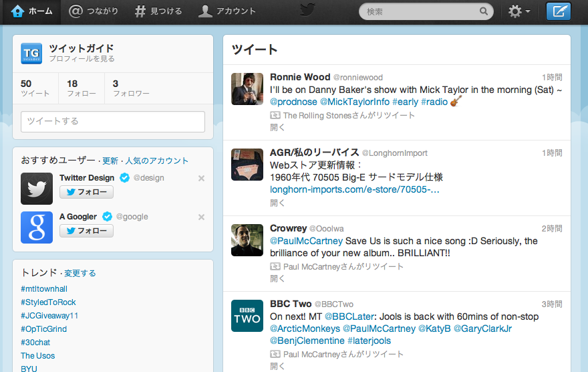Image resolution: width=588 pixels, height=372 pixels.
Task: Open the #early hashtag
Action: [x=406, y=102]
